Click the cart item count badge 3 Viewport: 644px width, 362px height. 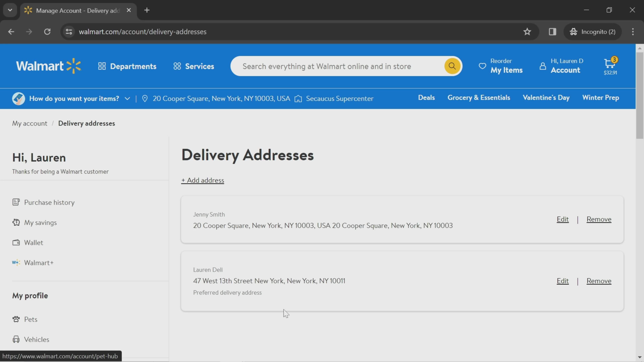[614, 60]
